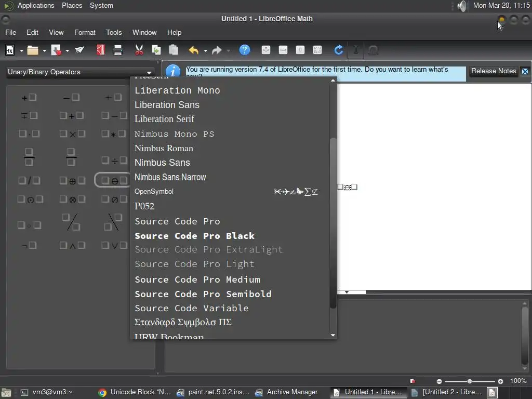Close the version infobar
Viewport: 532px width, 399px height.
point(525,71)
